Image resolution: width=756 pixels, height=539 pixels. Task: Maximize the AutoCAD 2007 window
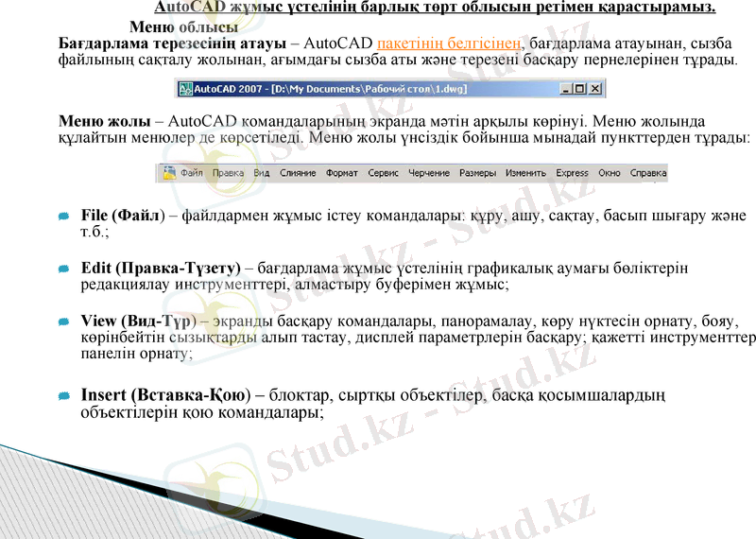(x=579, y=89)
